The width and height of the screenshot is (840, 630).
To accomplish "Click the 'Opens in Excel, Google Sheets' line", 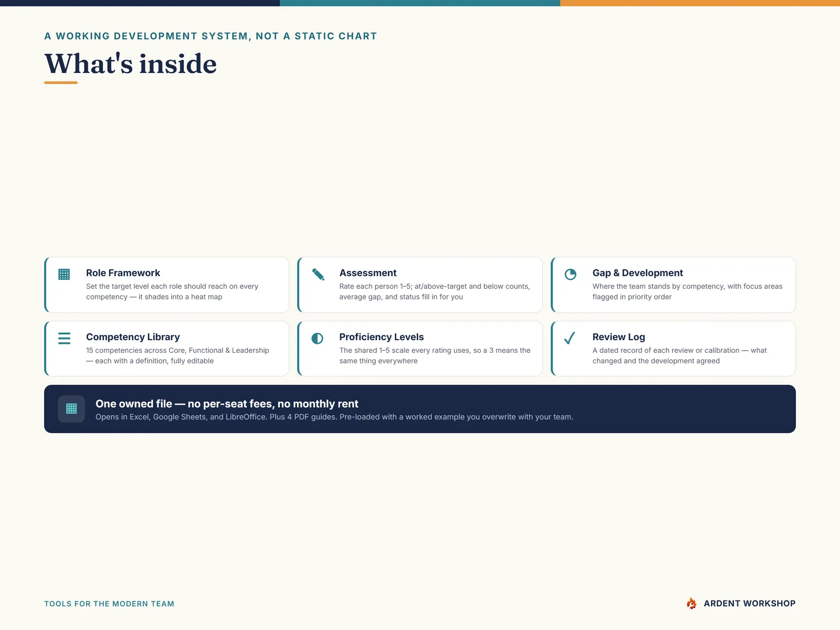I will 334,417.
